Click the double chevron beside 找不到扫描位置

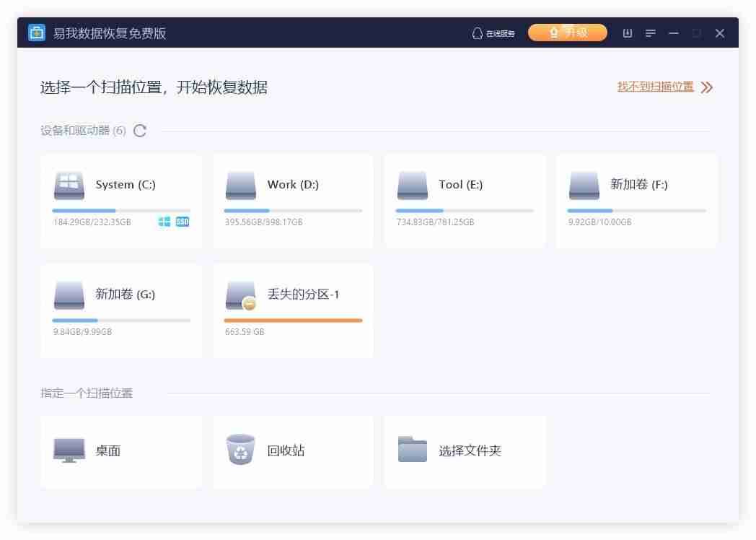click(x=707, y=87)
